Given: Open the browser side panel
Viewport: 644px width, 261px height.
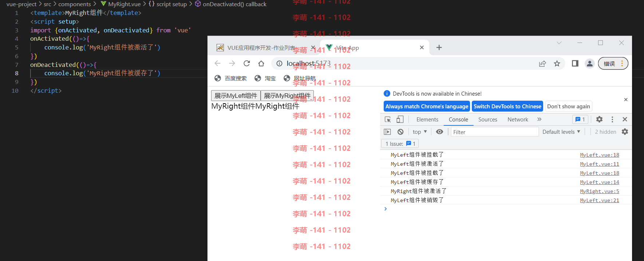Looking at the screenshot, I should tap(575, 64).
